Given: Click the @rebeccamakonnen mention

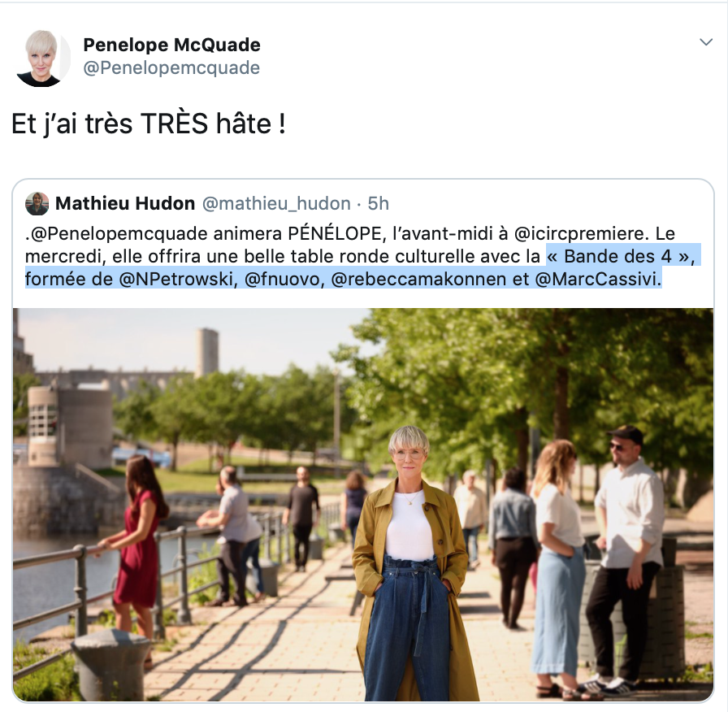Looking at the screenshot, I should click(x=418, y=279).
